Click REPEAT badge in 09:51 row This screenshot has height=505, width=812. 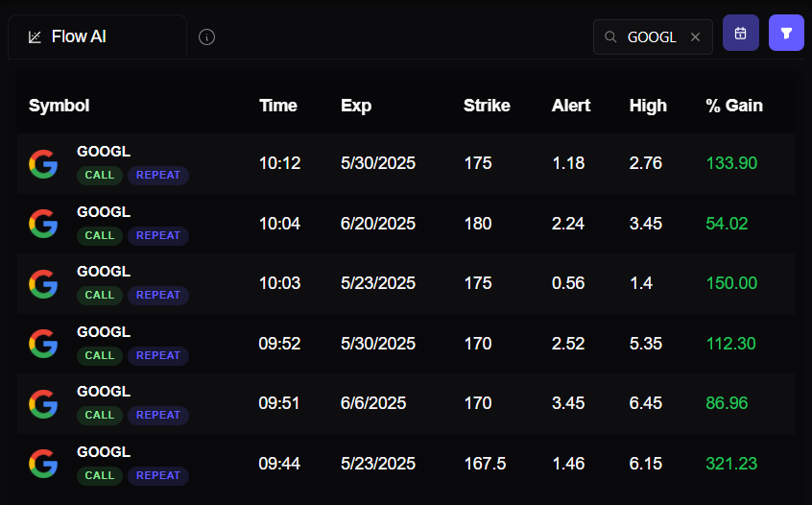point(158,416)
